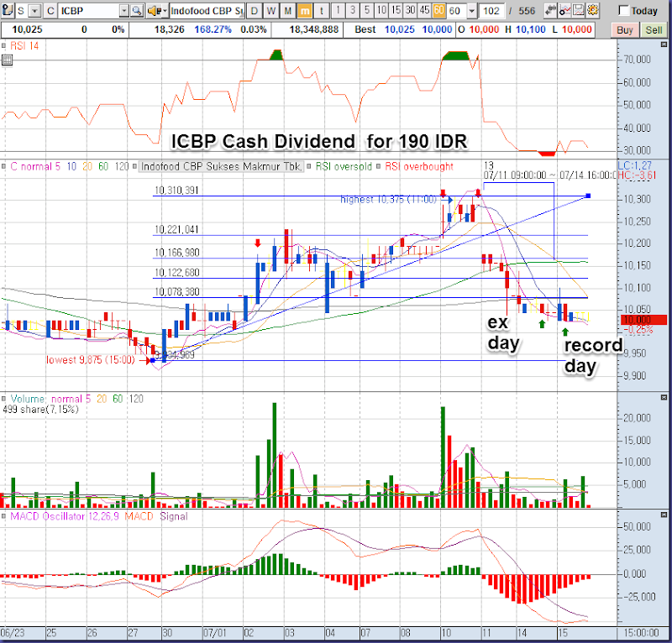Viewport: 672px width, 643px height.
Task: Select tick t timeframe button
Action: click(322, 10)
